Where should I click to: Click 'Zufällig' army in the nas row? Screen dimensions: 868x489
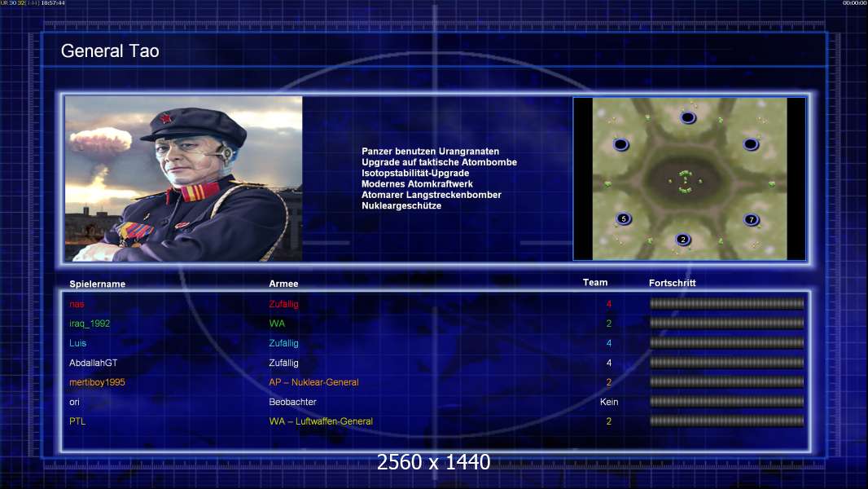coord(283,304)
